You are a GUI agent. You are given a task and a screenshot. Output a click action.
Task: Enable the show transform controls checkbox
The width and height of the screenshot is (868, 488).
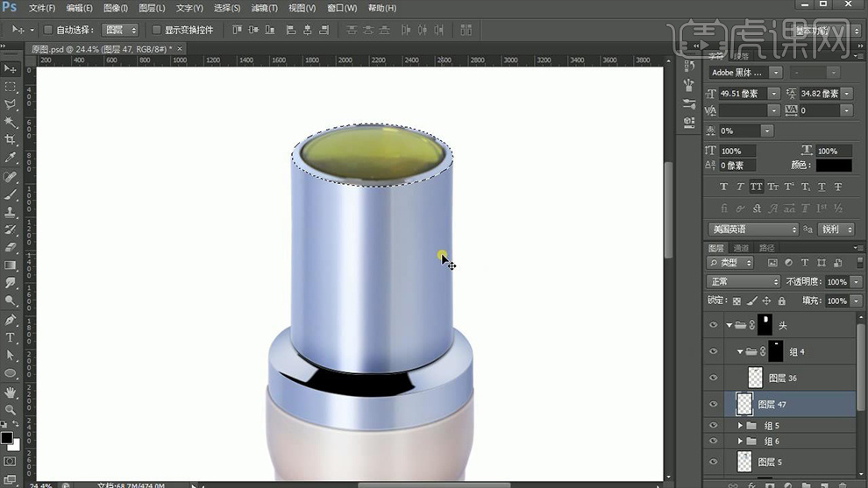(x=157, y=30)
